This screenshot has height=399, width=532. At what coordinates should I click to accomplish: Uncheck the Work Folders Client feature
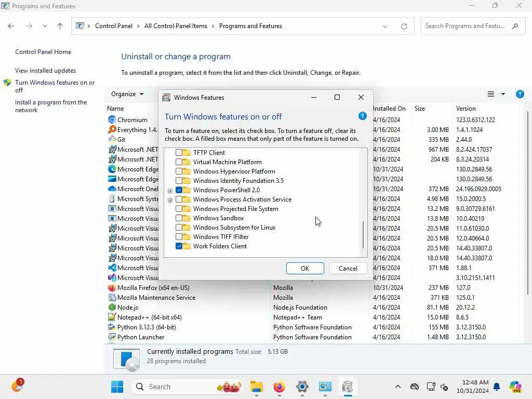tap(179, 246)
